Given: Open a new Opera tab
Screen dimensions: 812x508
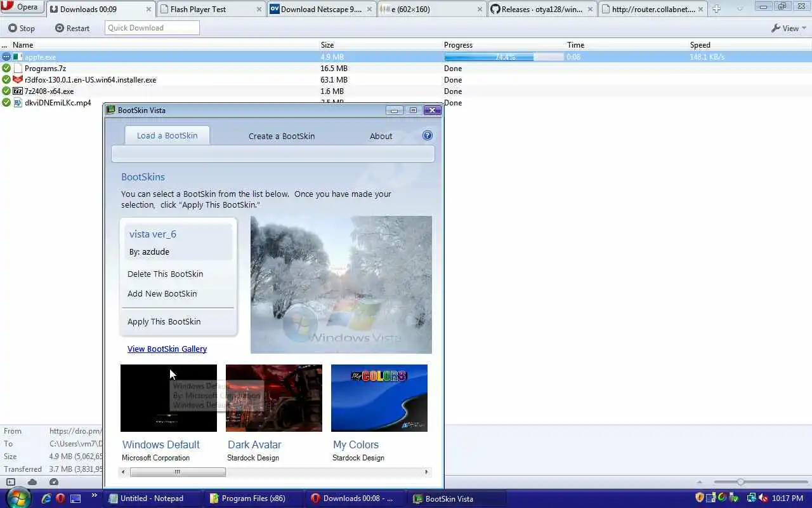Looking at the screenshot, I should coord(716,9).
